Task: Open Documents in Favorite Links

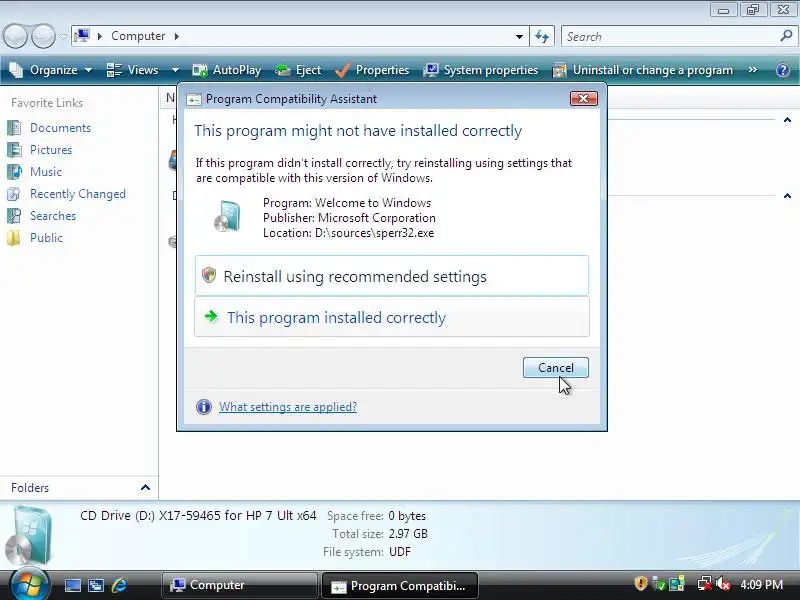Action: (60, 128)
